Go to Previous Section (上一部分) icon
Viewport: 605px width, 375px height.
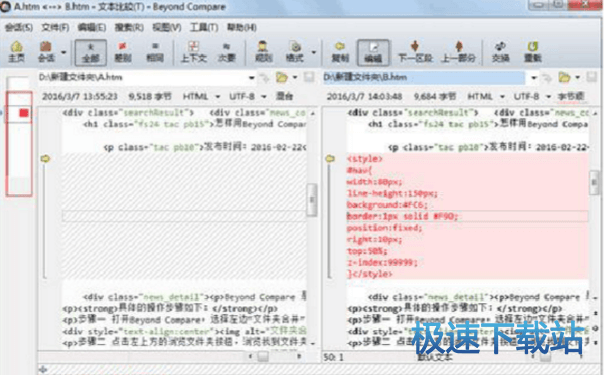click(458, 52)
